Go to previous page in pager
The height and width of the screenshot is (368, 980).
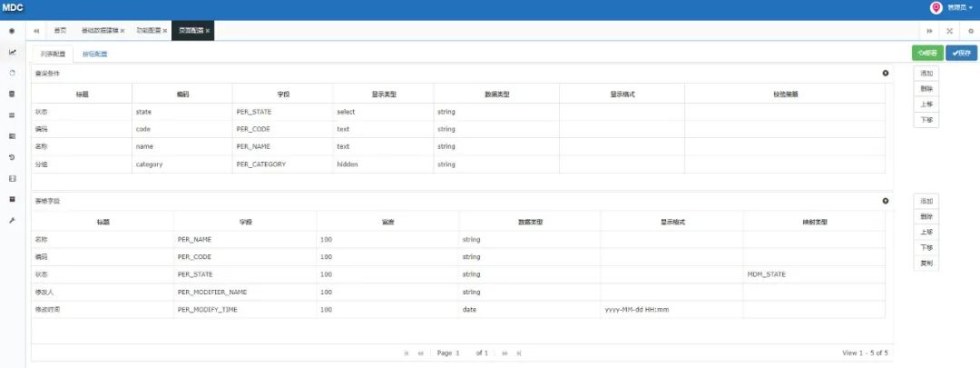point(421,353)
